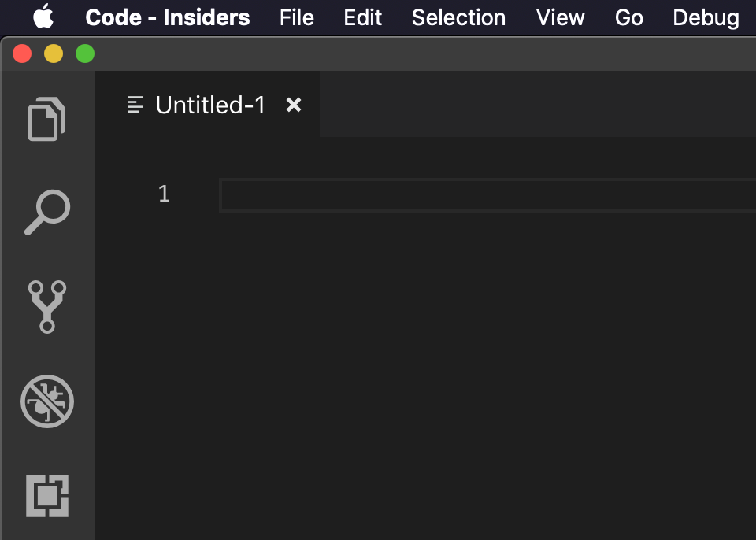The image size is (756, 540).
Task: Open the Go menu
Action: [628, 18]
